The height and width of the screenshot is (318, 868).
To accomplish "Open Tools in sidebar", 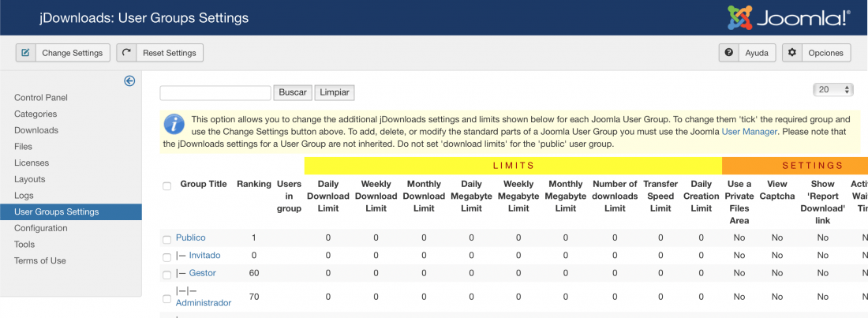I will click(x=24, y=245).
